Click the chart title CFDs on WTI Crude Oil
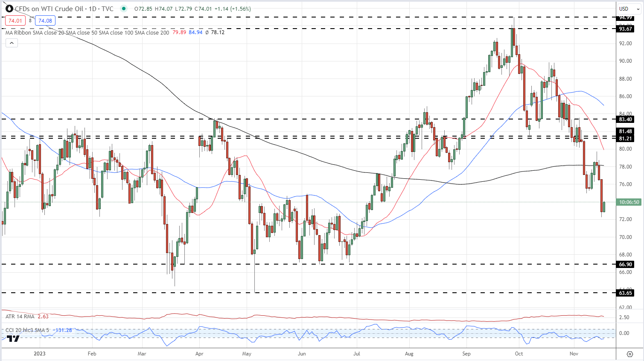Viewport: 644px width, 361px height. click(x=48, y=9)
